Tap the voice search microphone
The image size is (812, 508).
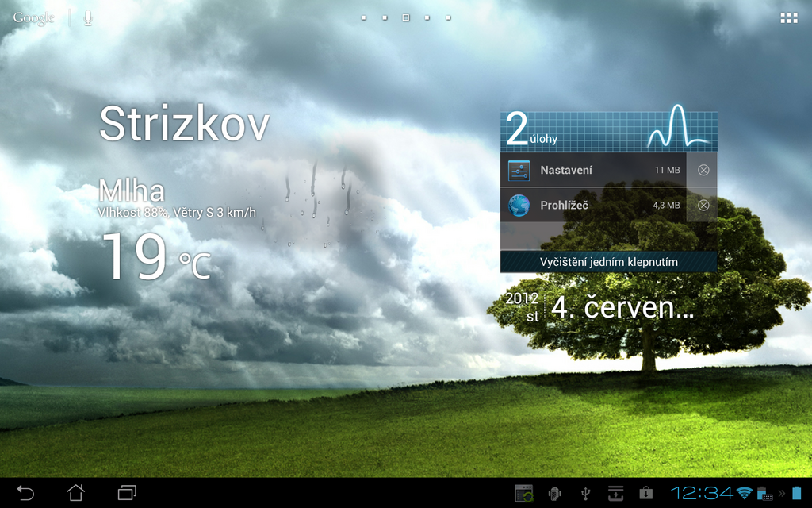[x=87, y=17]
